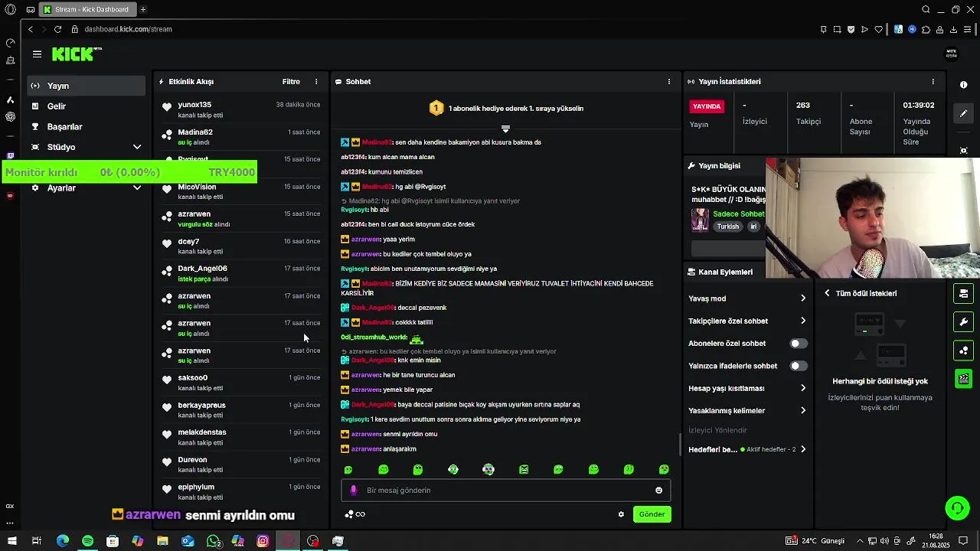
Task: Open the Kick sidebar hamburger menu
Action: pyautogui.click(x=37, y=54)
